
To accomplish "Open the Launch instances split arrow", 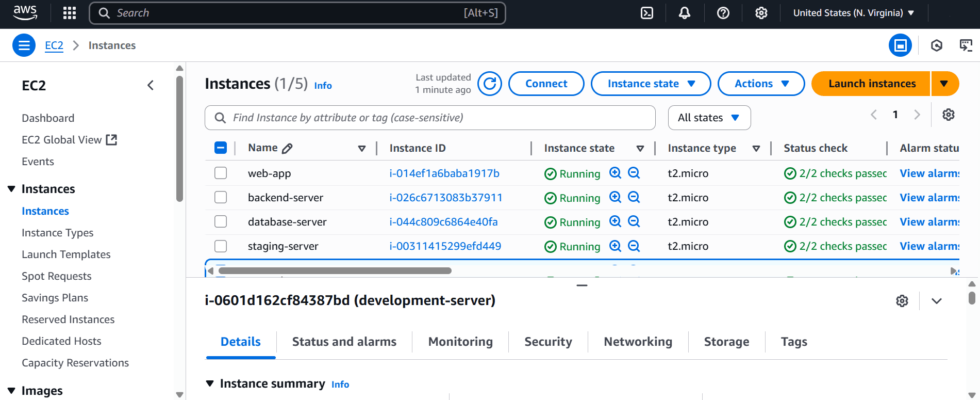I will point(944,84).
